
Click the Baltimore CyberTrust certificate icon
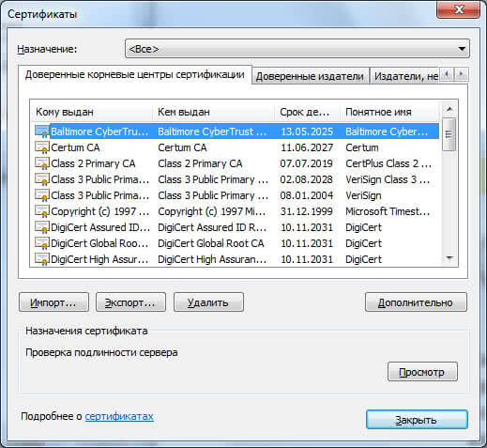coord(42,131)
